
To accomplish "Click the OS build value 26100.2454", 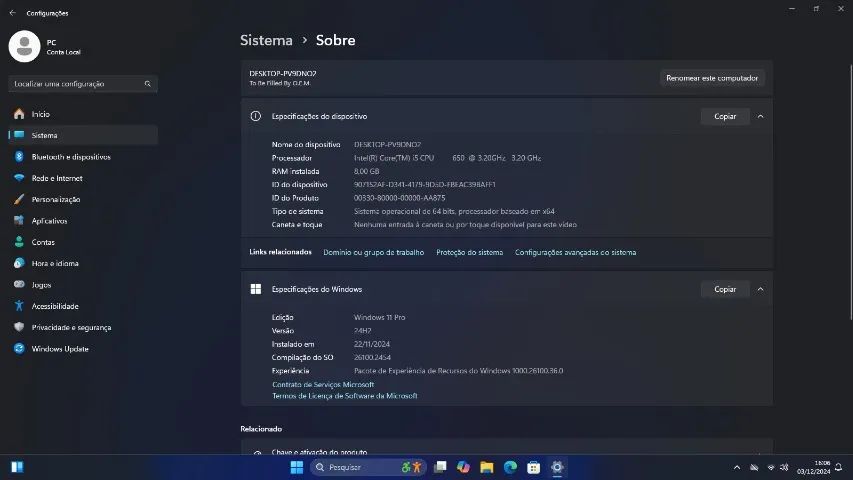I will tap(372, 358).
